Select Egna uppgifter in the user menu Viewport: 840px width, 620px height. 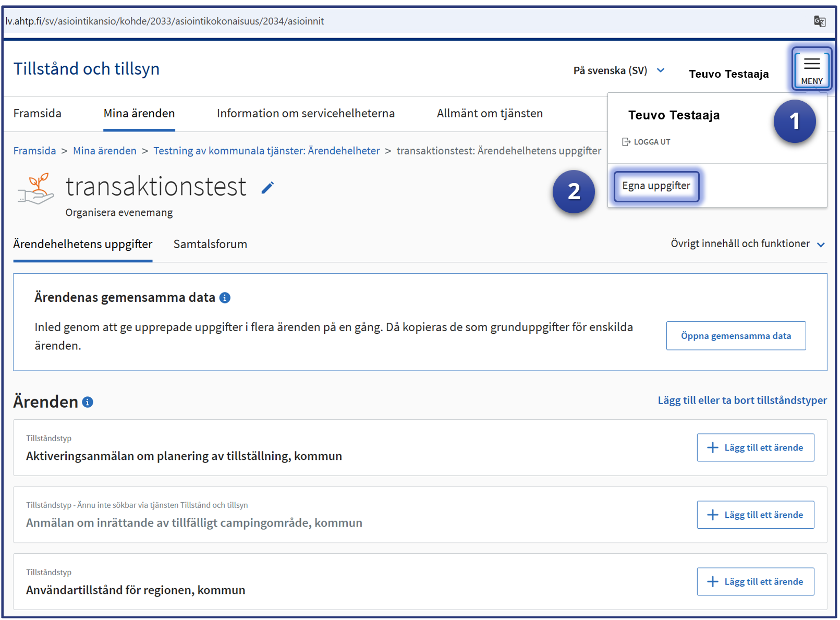tap(656, 186)
